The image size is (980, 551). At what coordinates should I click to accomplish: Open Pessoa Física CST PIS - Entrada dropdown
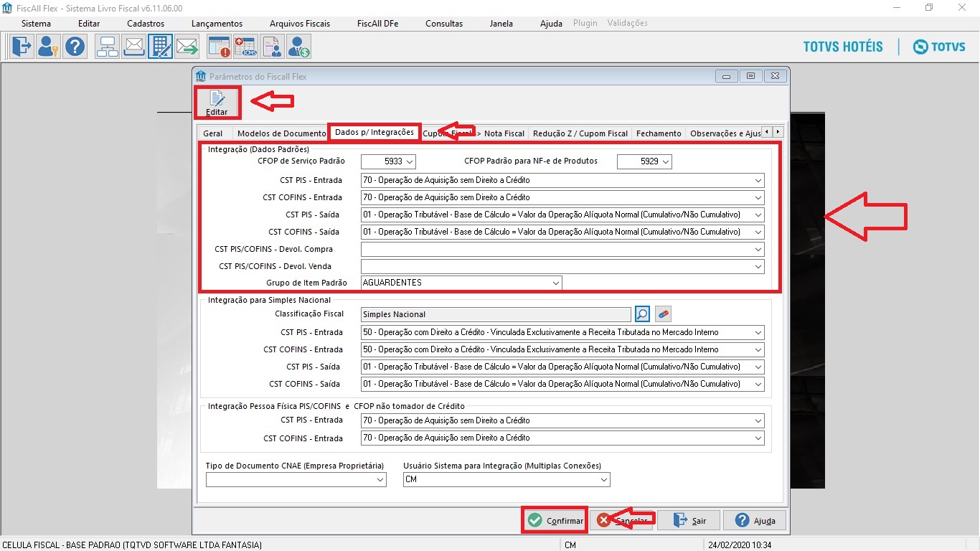[758, 420]
